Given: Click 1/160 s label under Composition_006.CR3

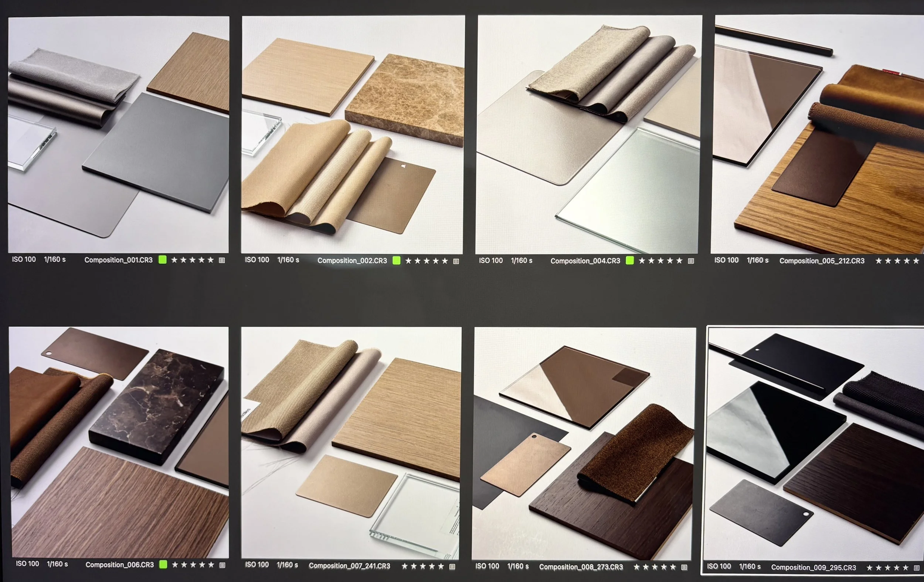Looking at the screenshot, I should pos(57,564).
